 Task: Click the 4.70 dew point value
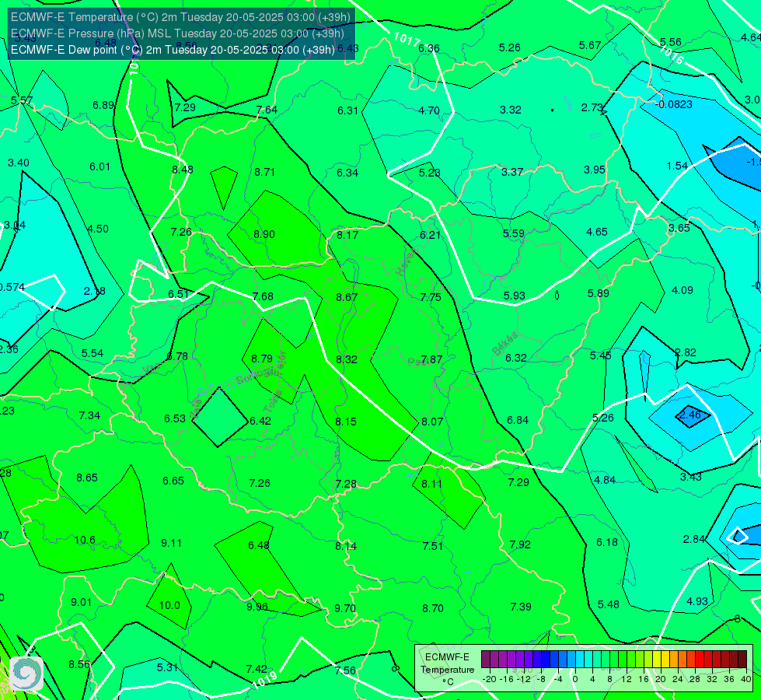tap(429, 110)
